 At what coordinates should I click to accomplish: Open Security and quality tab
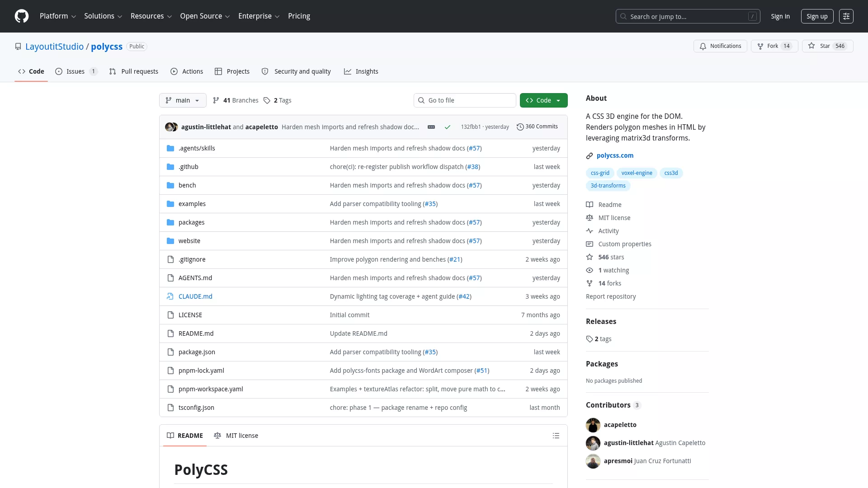[x=296, y=71]
